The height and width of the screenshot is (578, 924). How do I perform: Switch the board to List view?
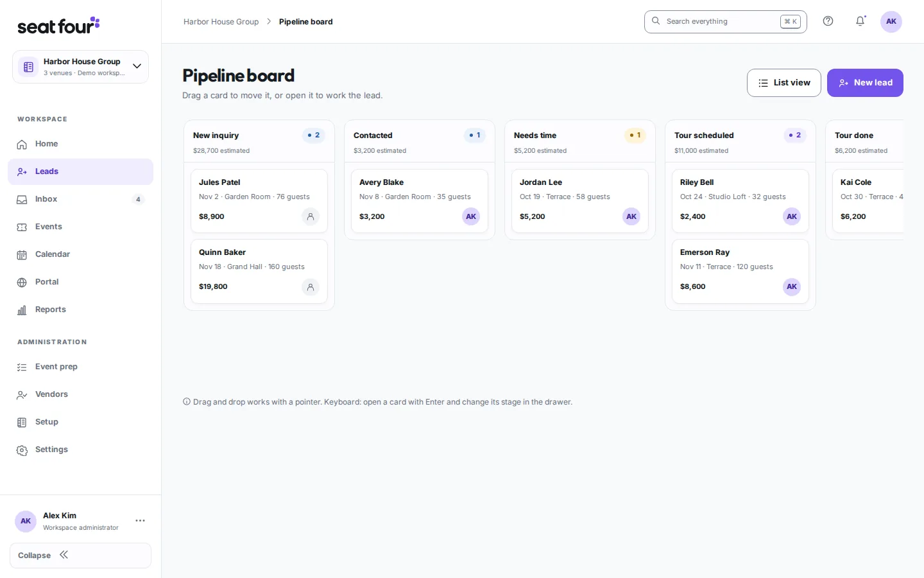(x=783, y=83)
